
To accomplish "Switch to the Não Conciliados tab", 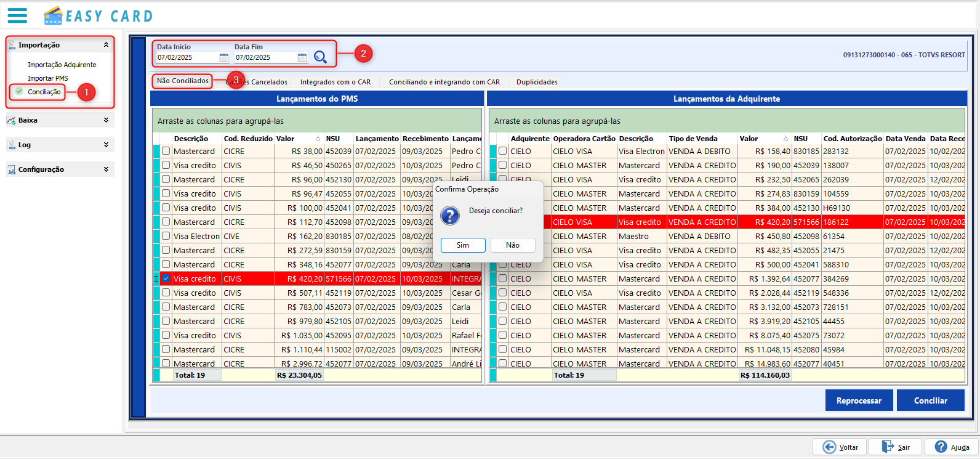I will pos(183,81).
